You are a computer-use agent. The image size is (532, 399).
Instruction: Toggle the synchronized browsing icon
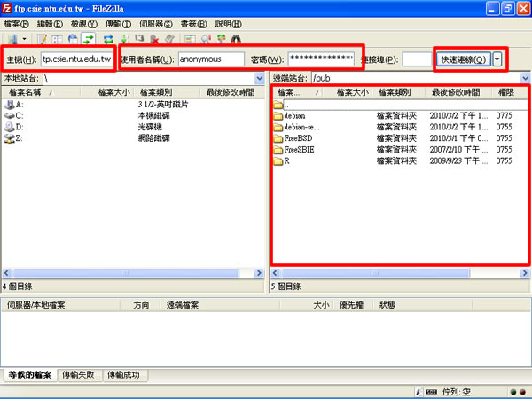(x=221, y=39)
